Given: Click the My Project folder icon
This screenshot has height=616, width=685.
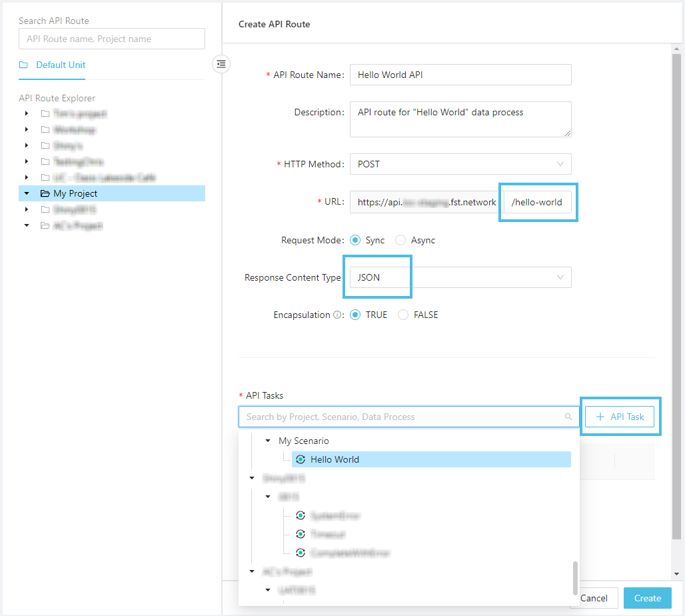Looking at the screenshot, I should pyautogui.click(x=45, y=193).
